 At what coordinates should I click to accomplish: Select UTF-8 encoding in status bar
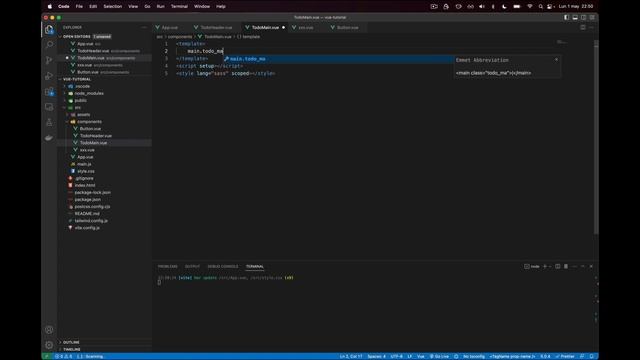(x=396, y=356)
